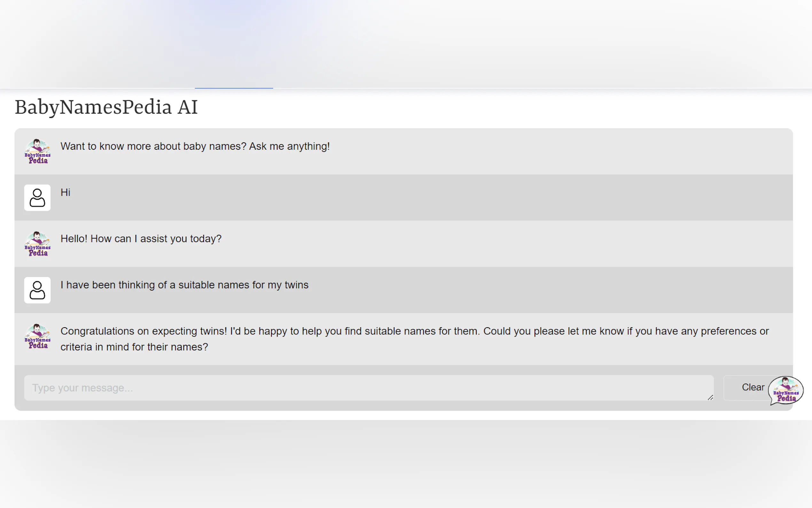Click the user's "Hi" message
This screenshot has width=812, height=508.
tap(65, 193)
